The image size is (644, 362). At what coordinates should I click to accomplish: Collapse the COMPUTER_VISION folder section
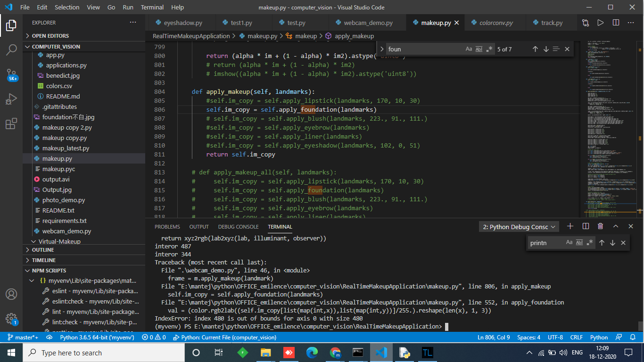pyautogui.click(x=84, y=47)
